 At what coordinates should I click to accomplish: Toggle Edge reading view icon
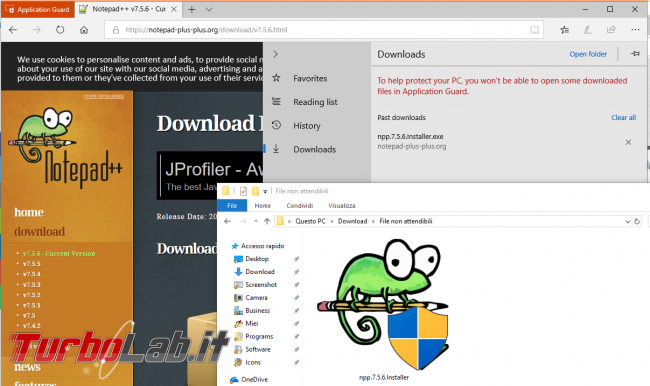click(x=534, y=30)
